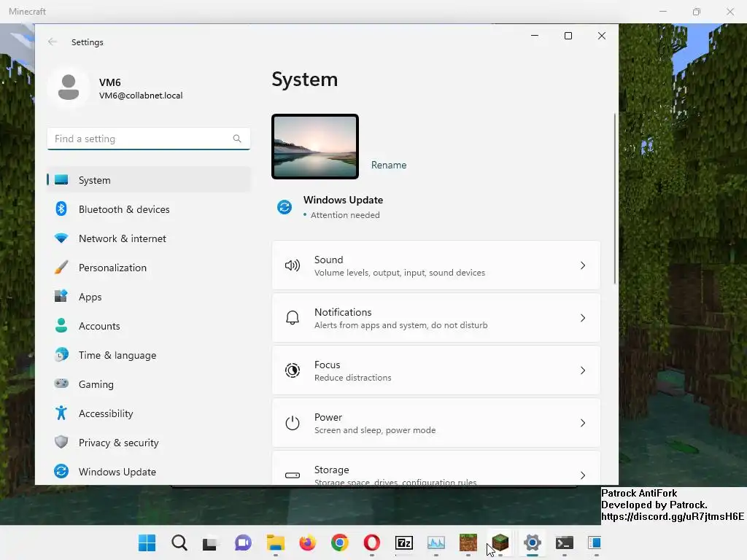Open Task View from the taskbar

tap(210, 543)
